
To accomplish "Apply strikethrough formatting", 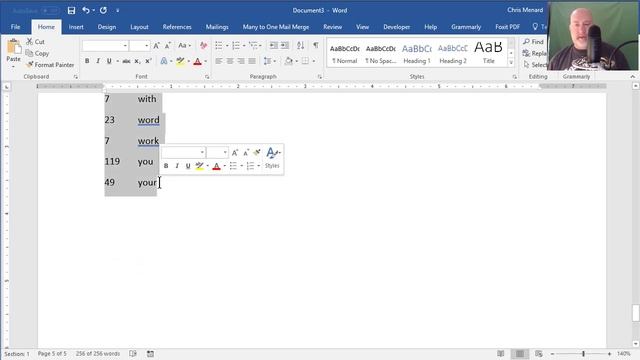I will tap(126, 61).
